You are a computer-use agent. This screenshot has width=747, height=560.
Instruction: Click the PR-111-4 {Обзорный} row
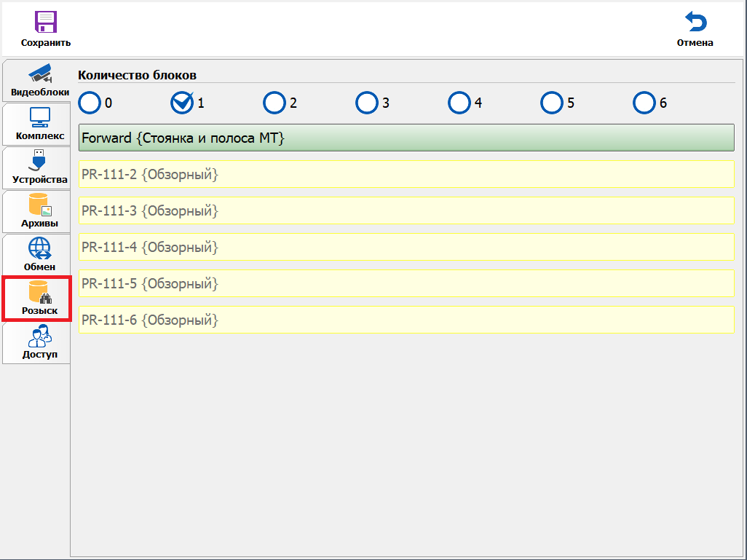coord(406,247)
